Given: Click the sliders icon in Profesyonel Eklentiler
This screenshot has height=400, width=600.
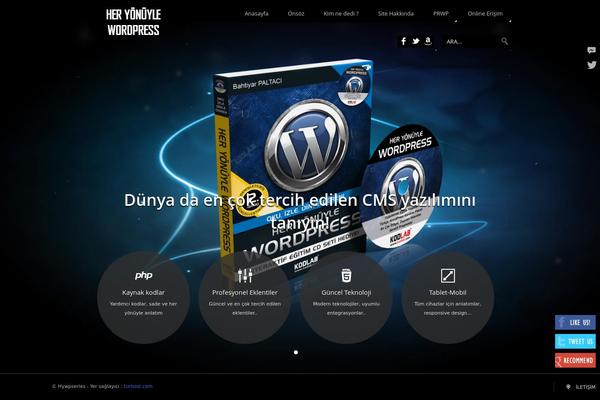Looking at the screenshot, I should click(x=245, y=275).
